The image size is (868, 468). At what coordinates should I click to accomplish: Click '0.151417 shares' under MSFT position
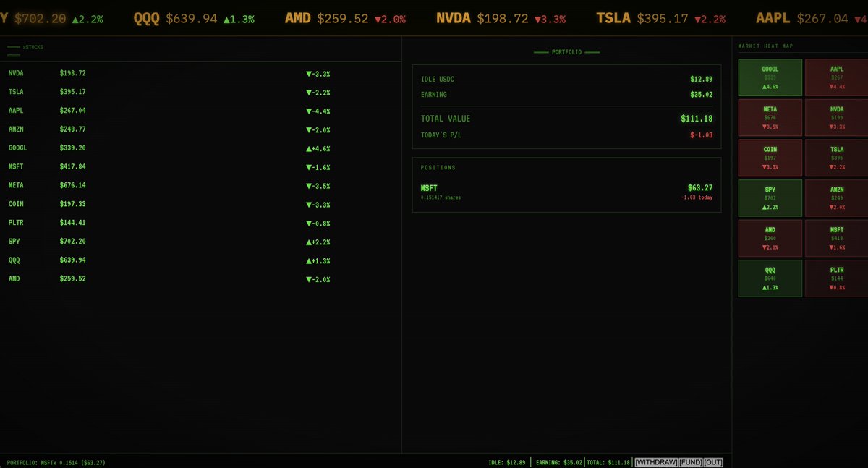pyautogui.click(x=441, y=197)
